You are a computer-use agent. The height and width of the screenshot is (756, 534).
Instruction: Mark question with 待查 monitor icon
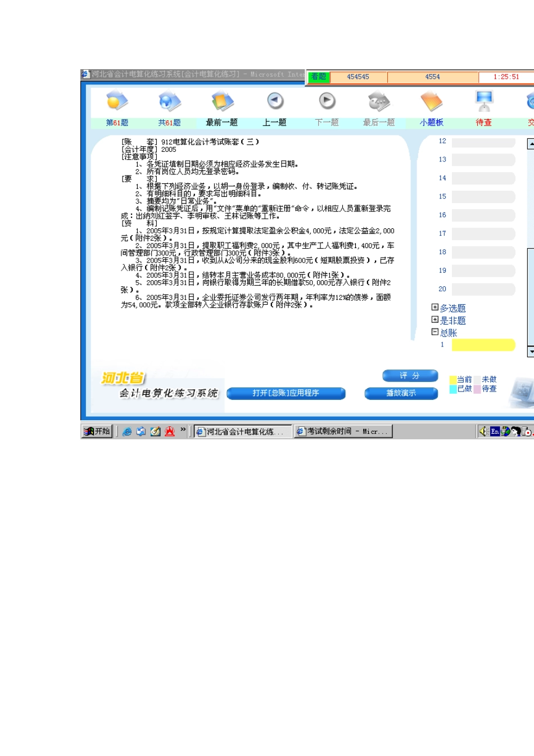pos(484,101)
